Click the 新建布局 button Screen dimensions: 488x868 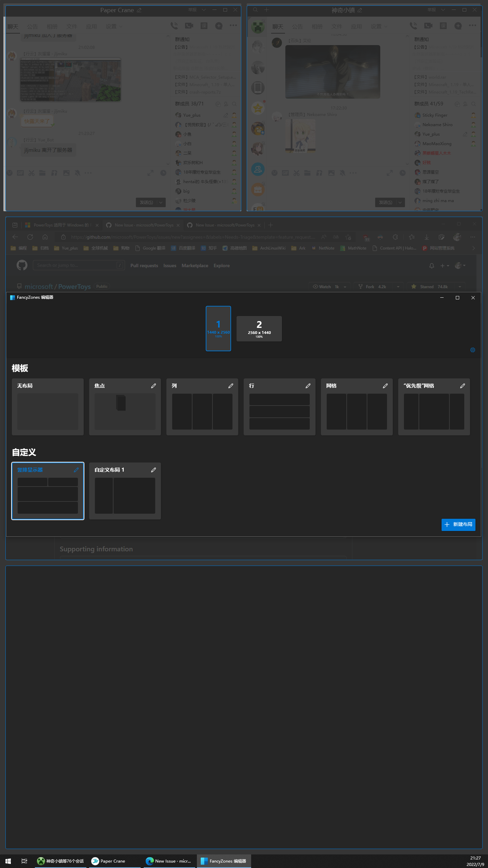coord(459,525)
